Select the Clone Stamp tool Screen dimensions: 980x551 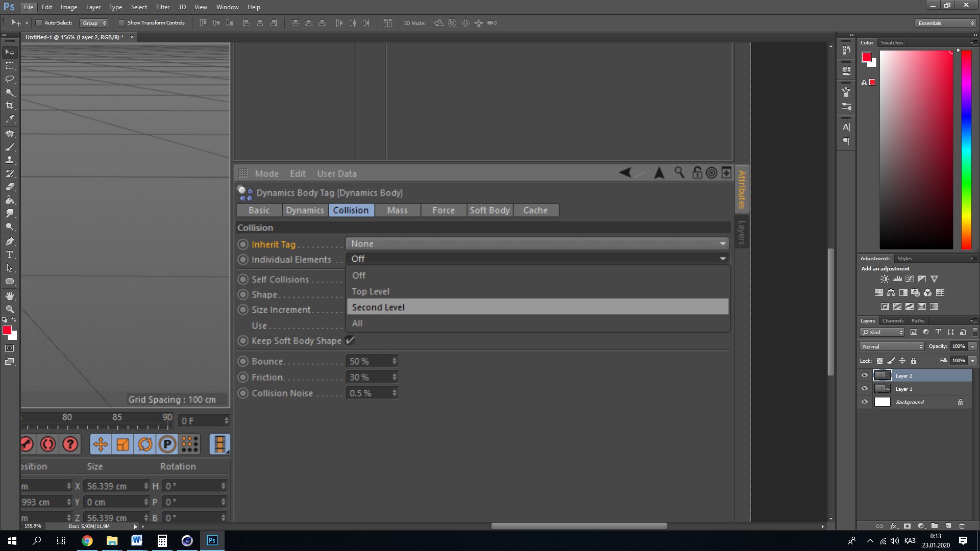pos(10,160)
